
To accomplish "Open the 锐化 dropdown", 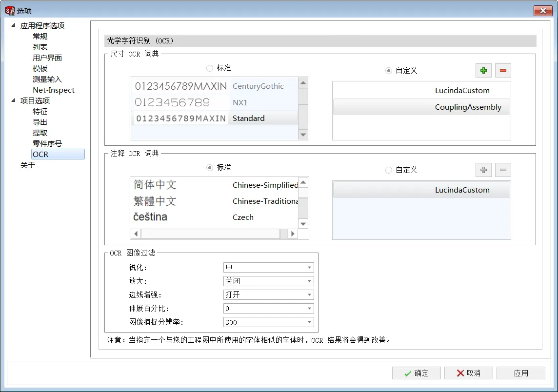I will [268, 267].
